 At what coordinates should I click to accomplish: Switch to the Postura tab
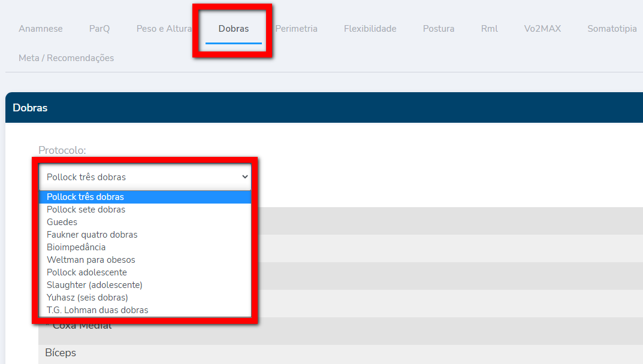[x=438, y=29]
